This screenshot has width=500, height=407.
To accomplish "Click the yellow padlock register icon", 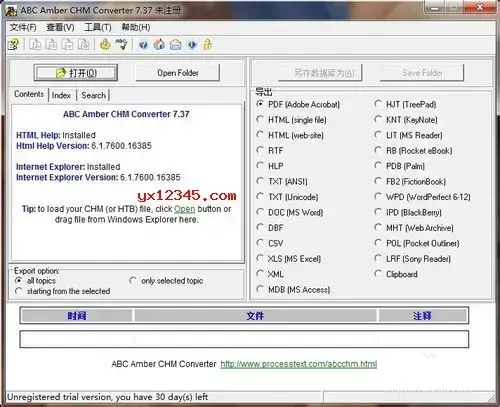I will point(207,44).
